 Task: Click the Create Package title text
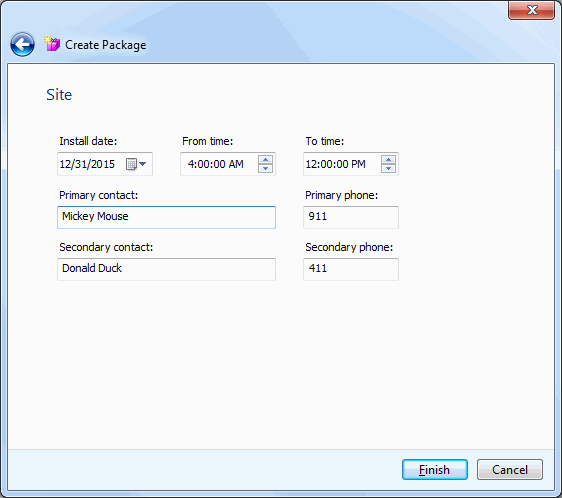click(x=106, y=45)
